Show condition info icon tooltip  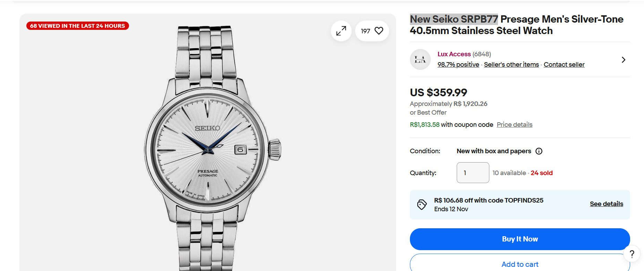539,151
